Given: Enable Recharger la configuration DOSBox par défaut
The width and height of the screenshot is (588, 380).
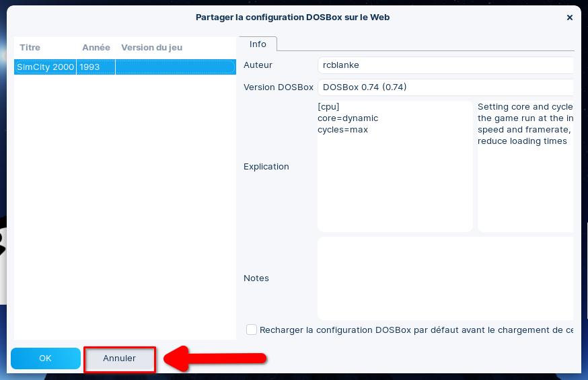Looking at the screenshot, I should [252, 330].
